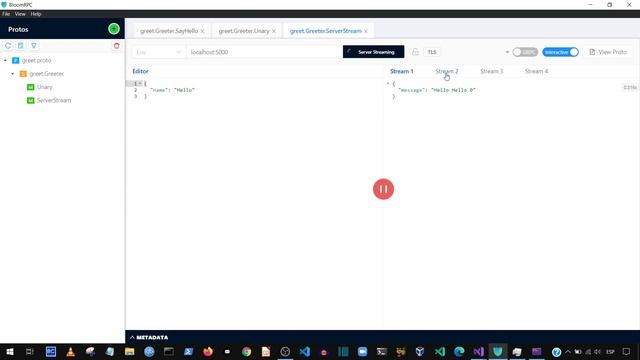The image size is (640, 360).
Task: Open the Windows Start menu
Action: [x=10, y=351]
